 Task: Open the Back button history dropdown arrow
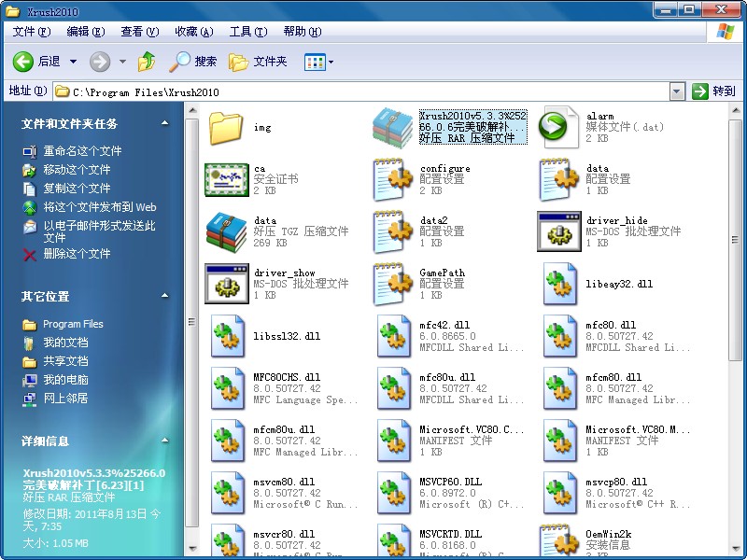(x=73, y=62)
